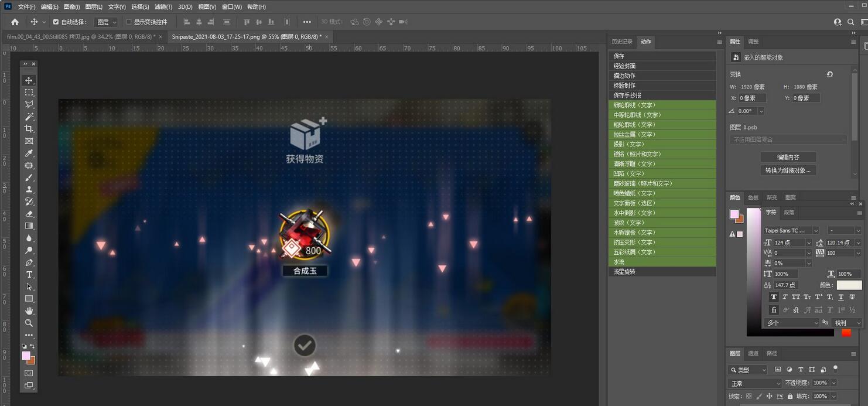
Task: Click the 编辑内容 button
Action: [788, 157]
